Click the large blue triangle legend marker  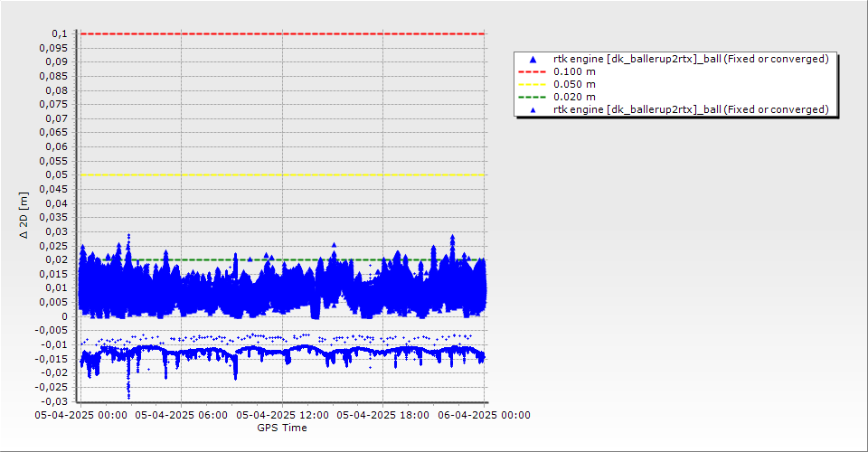533,59
